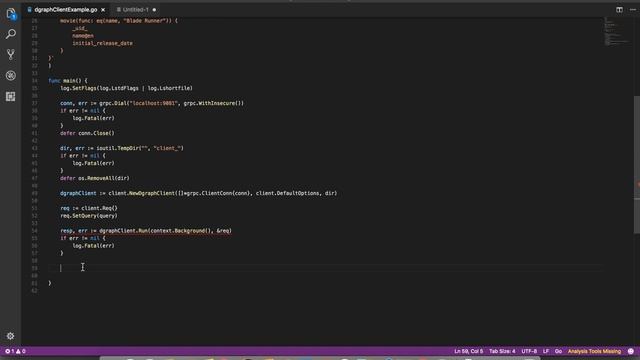Image resolution: width=640 pixels, height=360 pixels.
Task: Show warnings via status bar warning icon
Action: pos(20,351)
